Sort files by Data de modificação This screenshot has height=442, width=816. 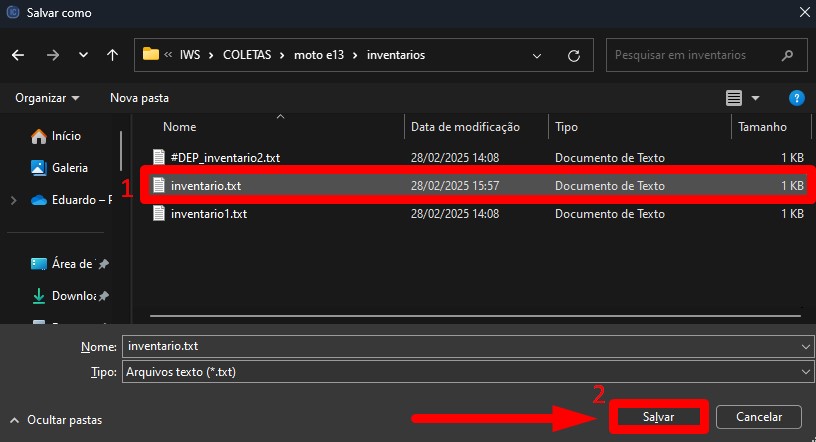[465, 127]
